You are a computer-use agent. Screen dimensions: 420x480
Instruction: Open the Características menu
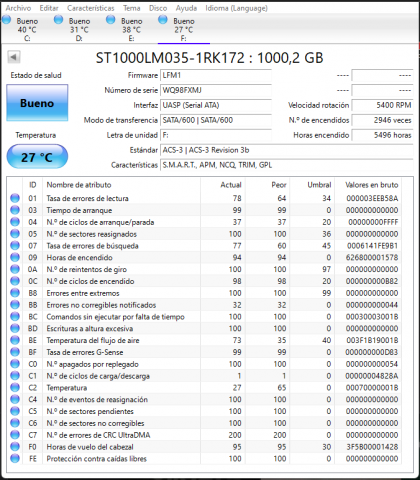click(91, 8)
